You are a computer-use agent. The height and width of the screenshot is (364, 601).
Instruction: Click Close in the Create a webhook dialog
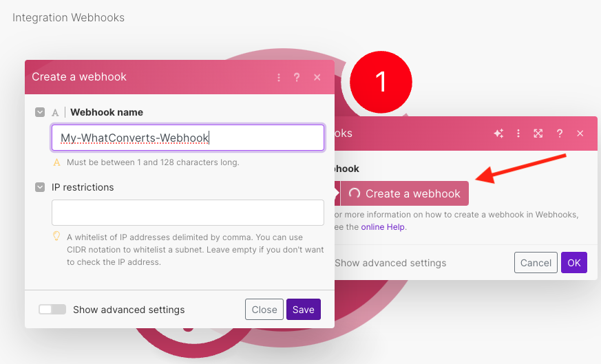[x=264, y=309]
